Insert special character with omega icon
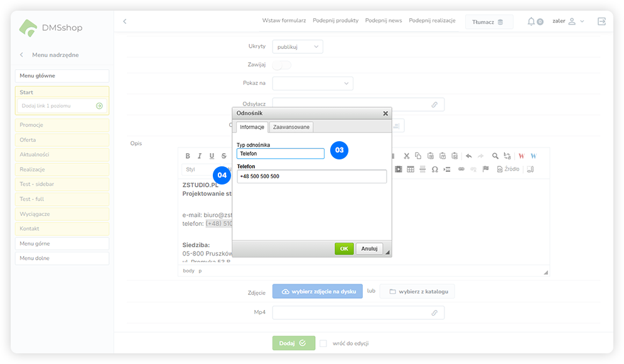Viewport: 624px width, 364px height. (434, 169)
